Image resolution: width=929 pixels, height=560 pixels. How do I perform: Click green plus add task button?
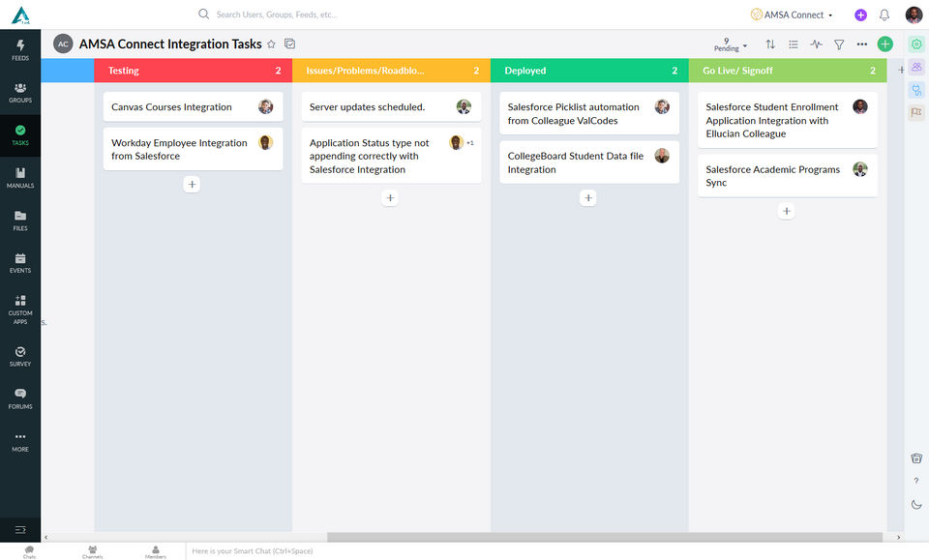point(885,44)
